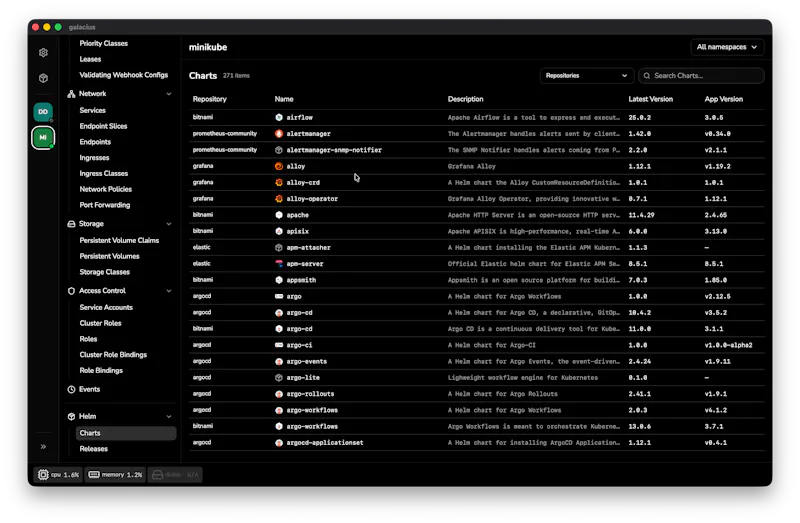
Task: Click version 25.0.2 in airflow row
Action: point(640,117)
